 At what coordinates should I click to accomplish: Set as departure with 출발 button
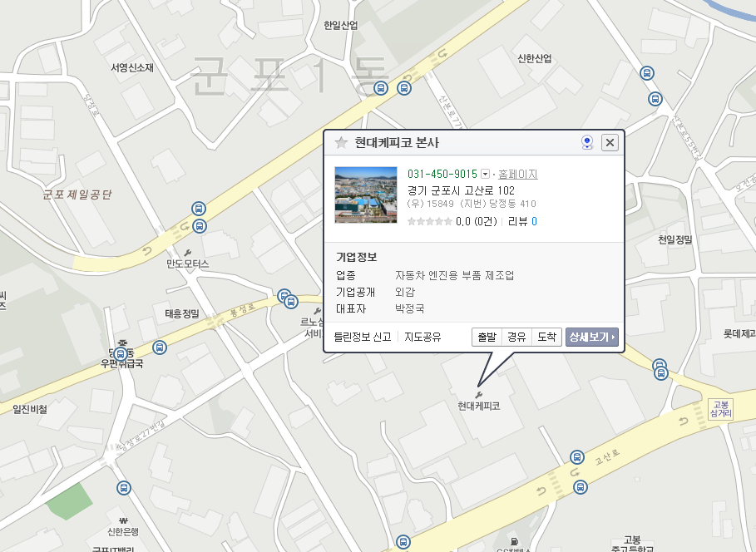click(487, 337)
